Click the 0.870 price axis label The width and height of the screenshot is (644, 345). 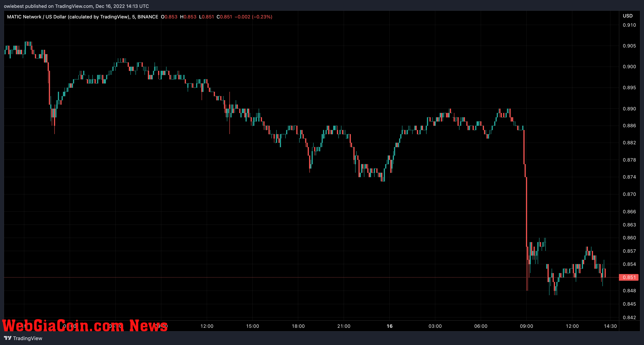point(629,194)
